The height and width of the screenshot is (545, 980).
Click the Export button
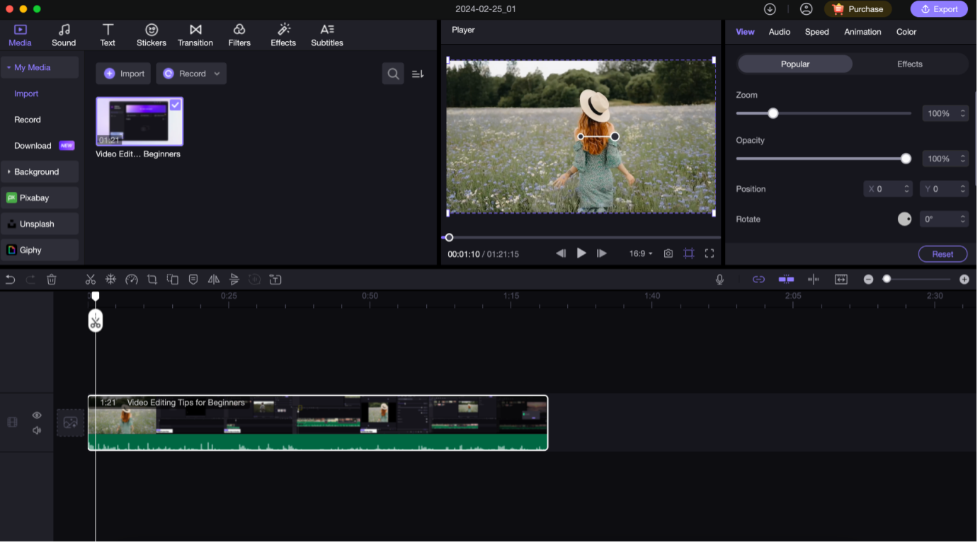[940, 9]
